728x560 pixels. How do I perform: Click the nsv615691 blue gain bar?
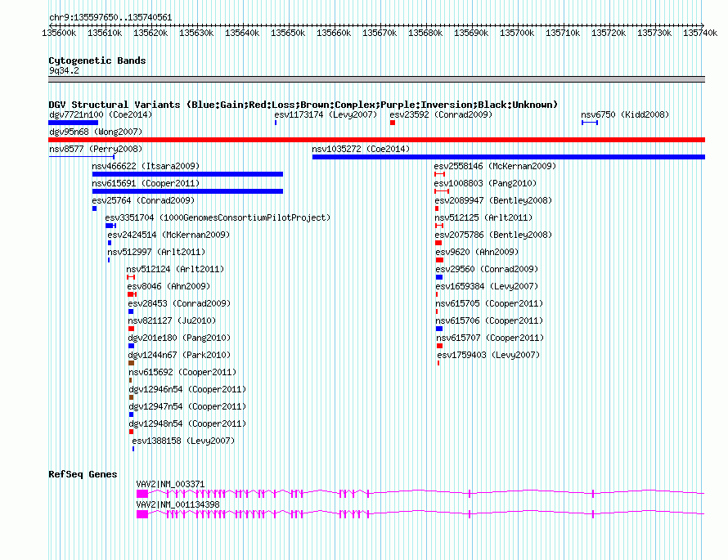[187, 191]
